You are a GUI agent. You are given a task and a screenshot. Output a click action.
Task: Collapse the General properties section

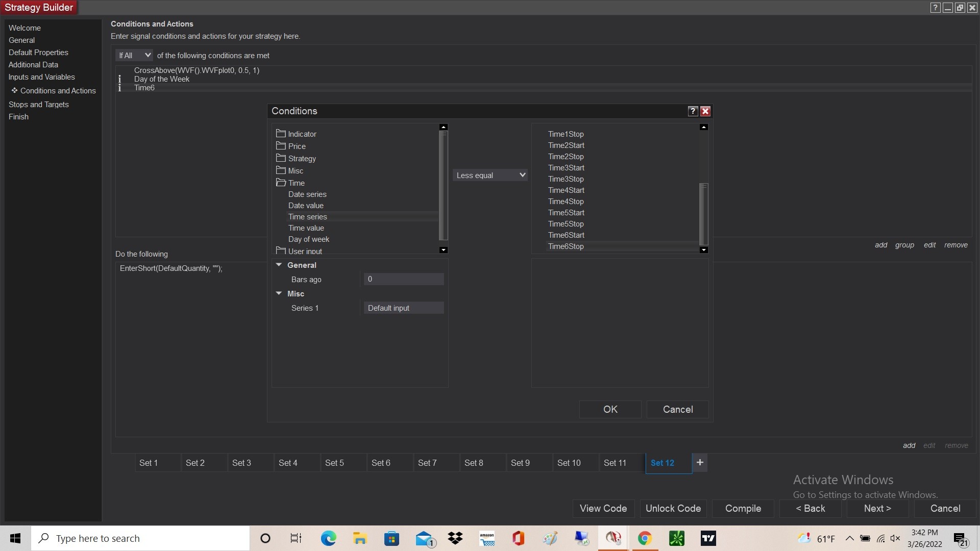point(279,265)
